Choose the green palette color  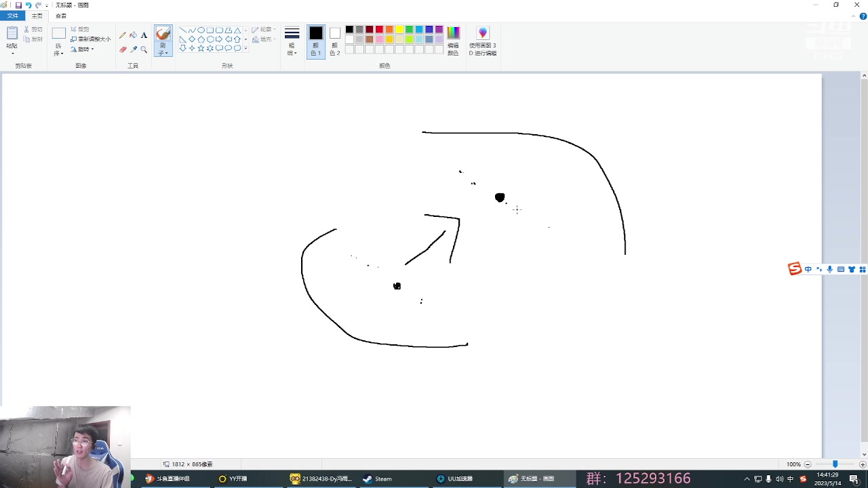pyautogui.click(x=410, y=29)
